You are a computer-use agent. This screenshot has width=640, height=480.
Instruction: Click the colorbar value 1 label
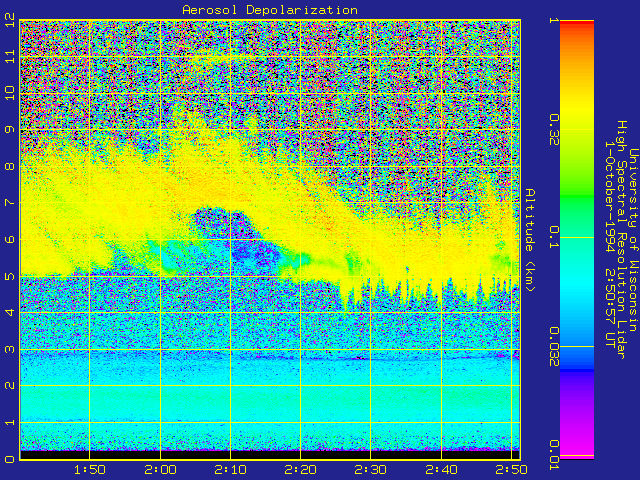click(x=554, y=20)
